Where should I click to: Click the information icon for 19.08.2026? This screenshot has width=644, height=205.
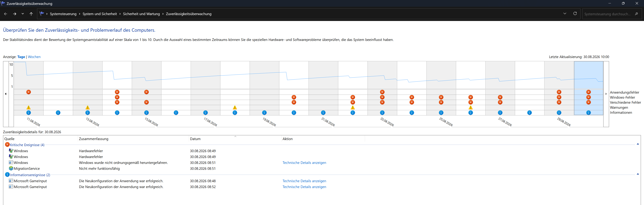pyautogui.click(x=264, y=113)
